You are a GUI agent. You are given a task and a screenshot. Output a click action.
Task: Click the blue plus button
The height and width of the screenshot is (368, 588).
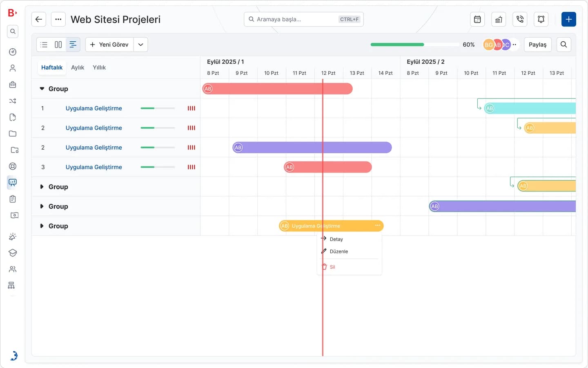point(569,19)
